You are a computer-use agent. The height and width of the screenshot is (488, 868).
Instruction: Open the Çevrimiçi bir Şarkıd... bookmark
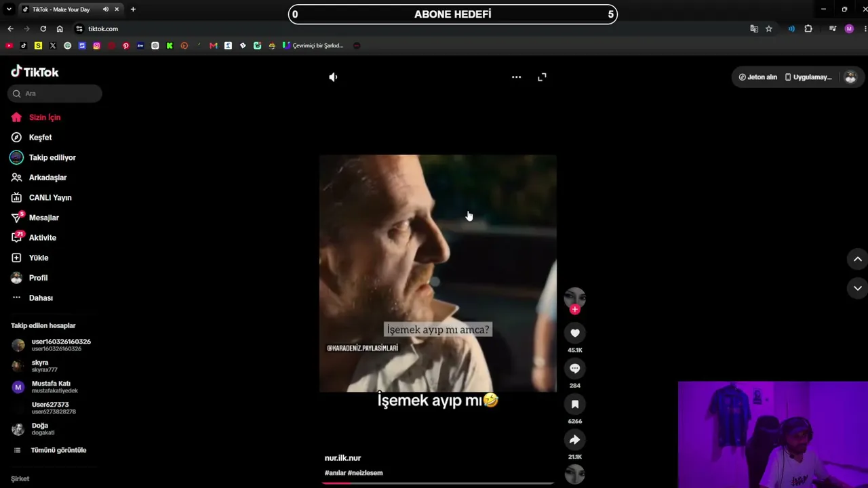pyautogui.click(x=313, y=45)
